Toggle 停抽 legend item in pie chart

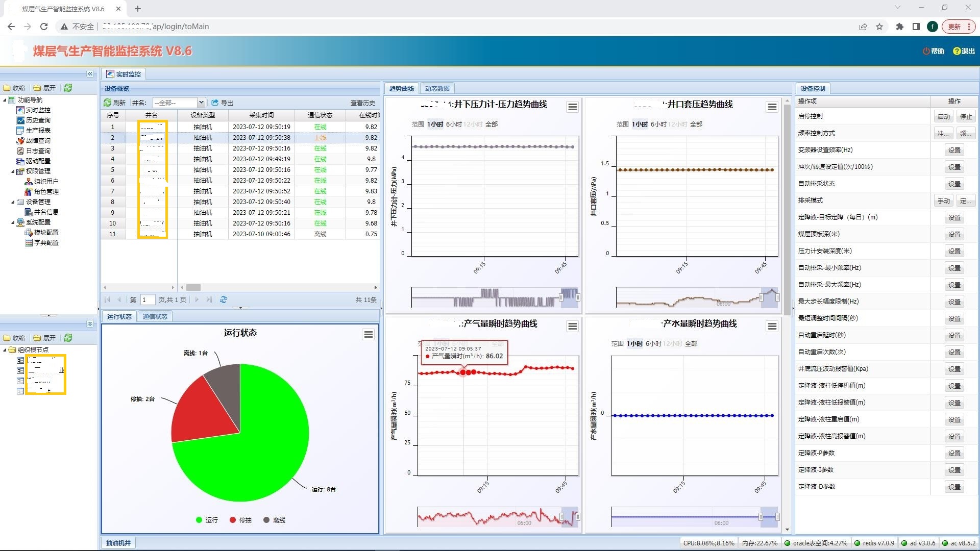pyautogui.click(x=240, y=520)
